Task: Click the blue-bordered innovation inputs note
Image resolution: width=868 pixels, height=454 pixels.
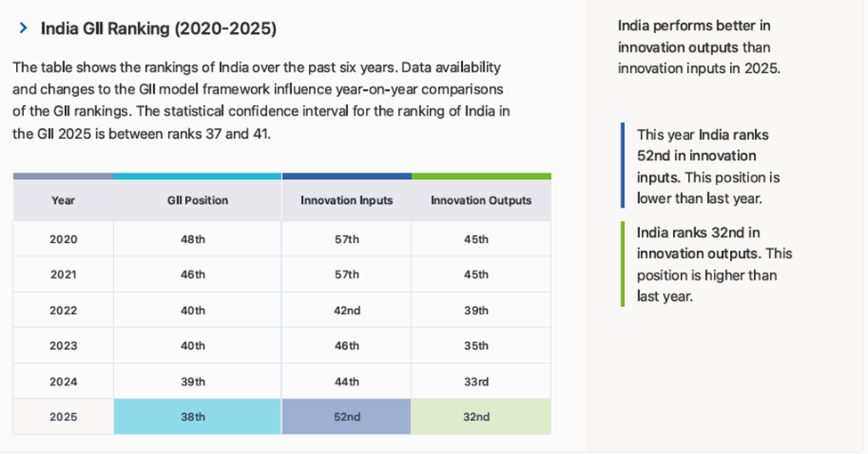Action: tap(708, 166)
